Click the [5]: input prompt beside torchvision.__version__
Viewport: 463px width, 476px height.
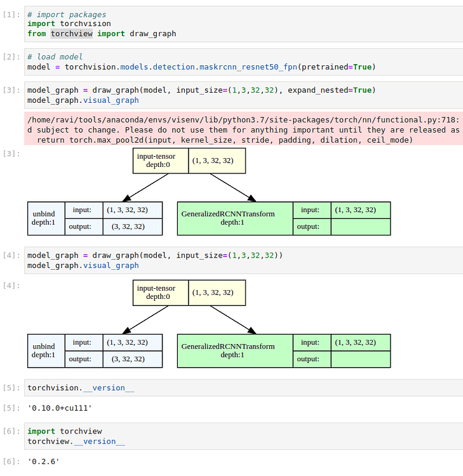(12, 388)
